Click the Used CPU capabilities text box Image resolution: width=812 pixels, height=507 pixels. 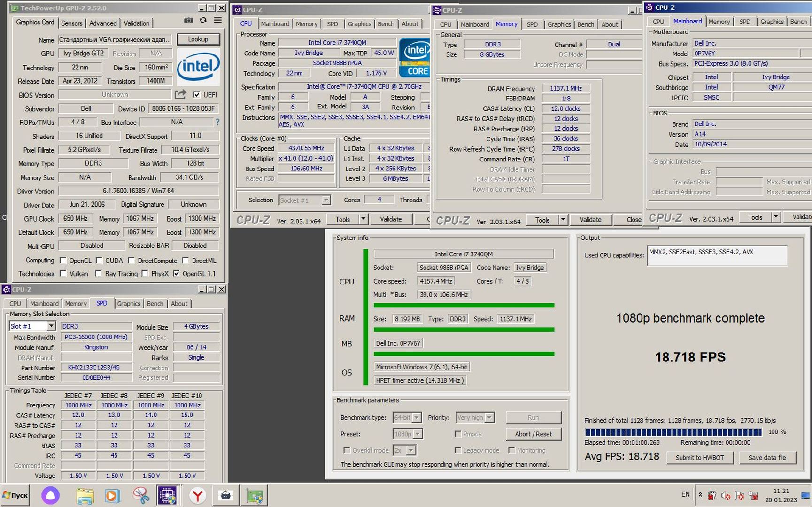[x=717, y=255]
